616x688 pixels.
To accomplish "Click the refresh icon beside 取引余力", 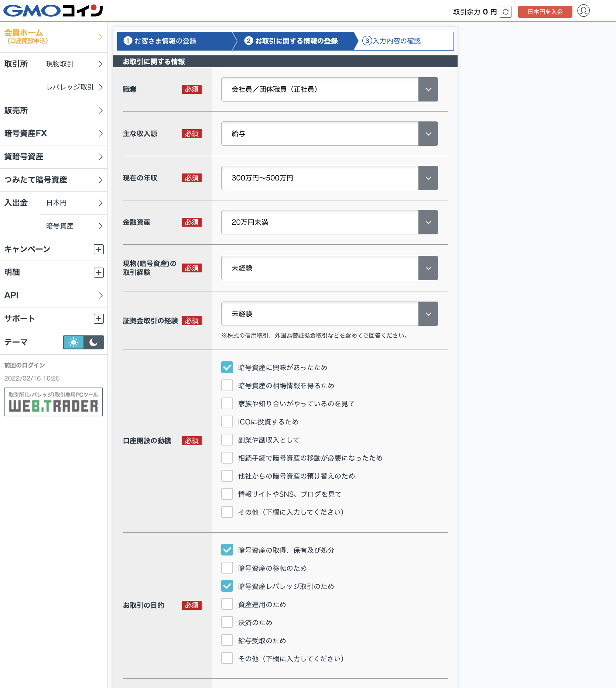I will coord(505,12).
